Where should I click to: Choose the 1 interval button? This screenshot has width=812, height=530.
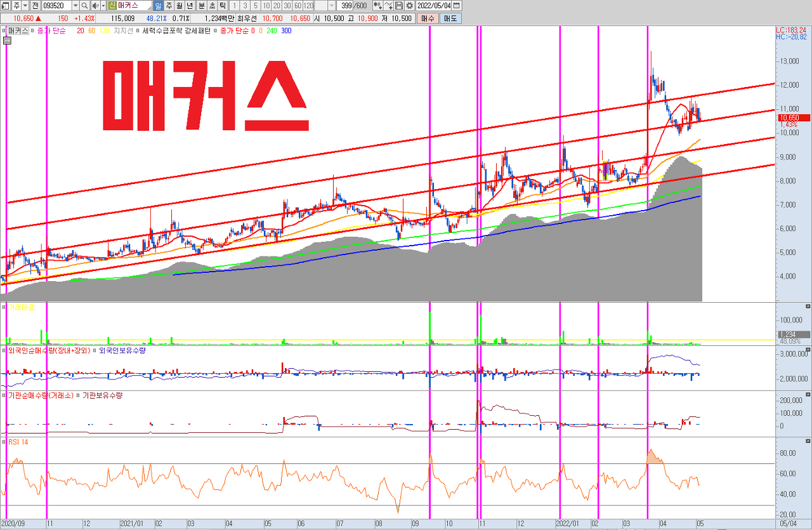[x=234, y=6]
